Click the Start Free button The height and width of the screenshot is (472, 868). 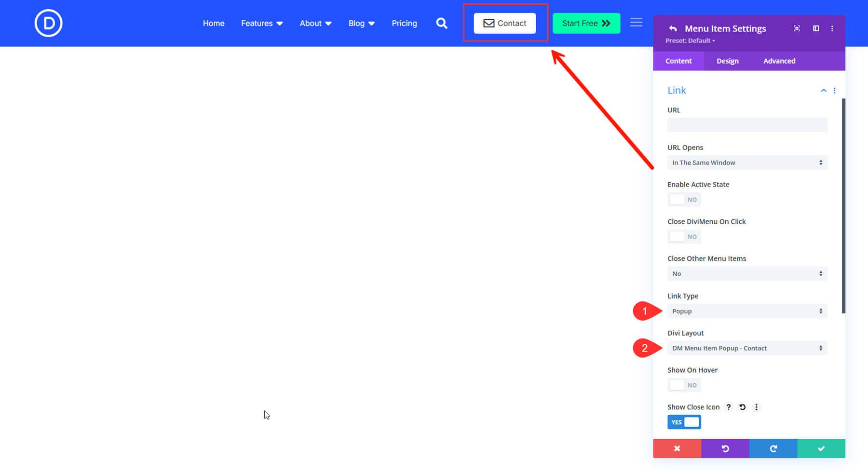(x=586, y=23)
